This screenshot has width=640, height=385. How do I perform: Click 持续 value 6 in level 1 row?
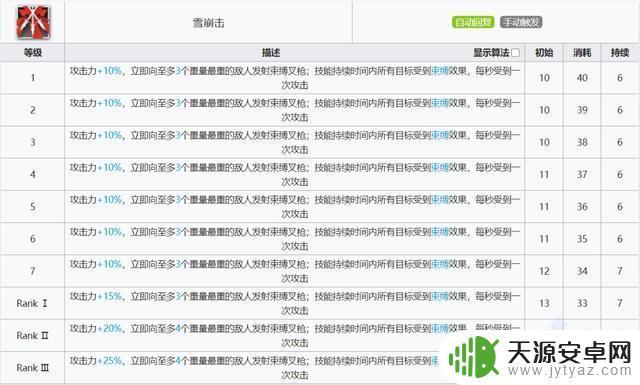pos(620,78)
